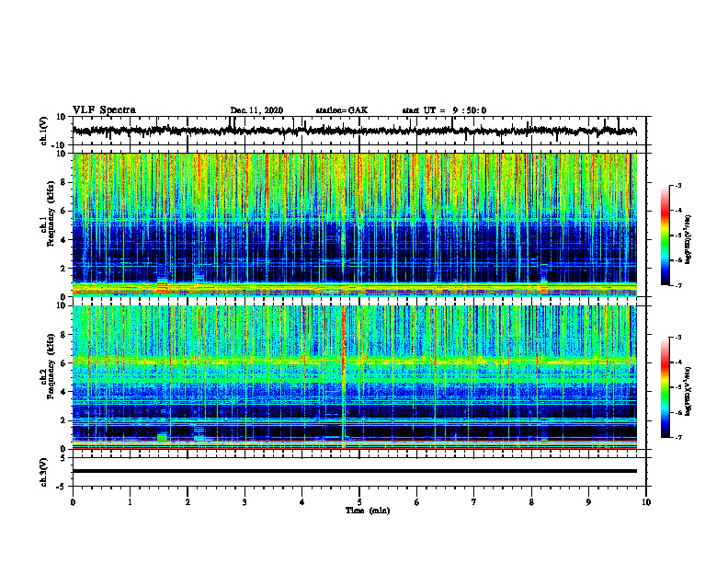The image size is (728, 563).
Task: Select the "start UT = 9 :50: 0" text
Action: tap(444, 110)
